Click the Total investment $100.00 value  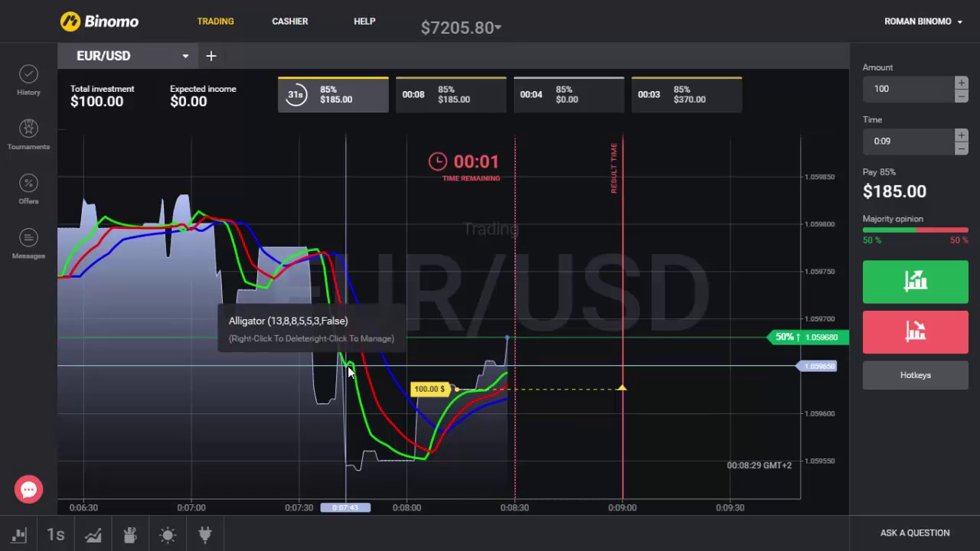(x=96, y=101)
